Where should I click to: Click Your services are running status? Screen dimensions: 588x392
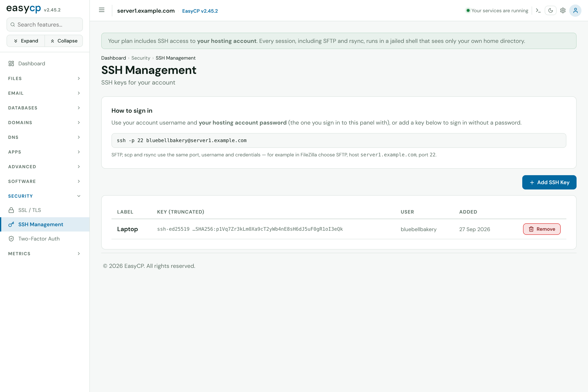pyautogui.click(x=497, y=10)
